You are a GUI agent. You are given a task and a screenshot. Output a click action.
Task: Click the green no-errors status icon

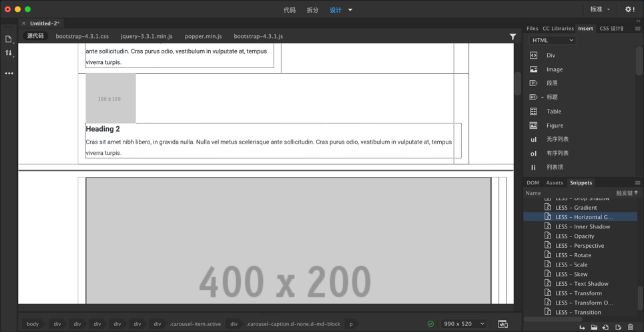coord(430,324)
